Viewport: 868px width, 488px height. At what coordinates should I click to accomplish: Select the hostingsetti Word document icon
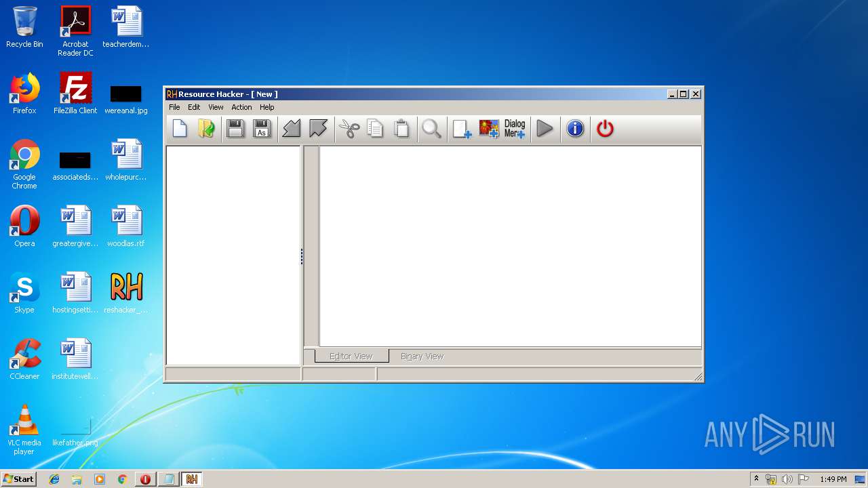(x=75, y=293)
